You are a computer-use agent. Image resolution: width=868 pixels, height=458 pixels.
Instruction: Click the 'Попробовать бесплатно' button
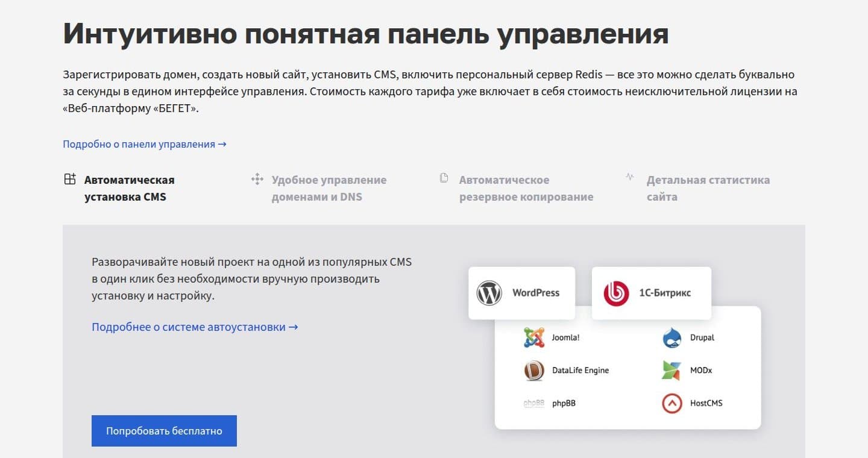[x=164, y=431]
